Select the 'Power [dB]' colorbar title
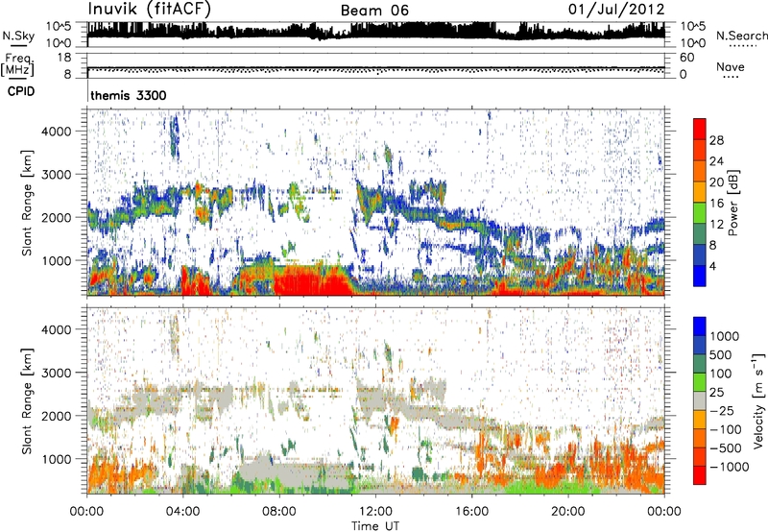Image resolution: width=768 pixels, height=532 pixels. point(733,203)
